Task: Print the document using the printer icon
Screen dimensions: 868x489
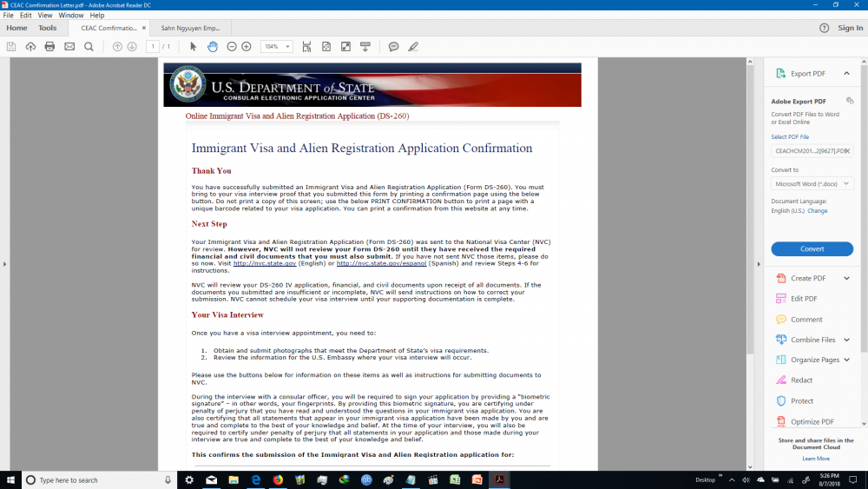Action: pyautogui.click(x=49, y=47)
